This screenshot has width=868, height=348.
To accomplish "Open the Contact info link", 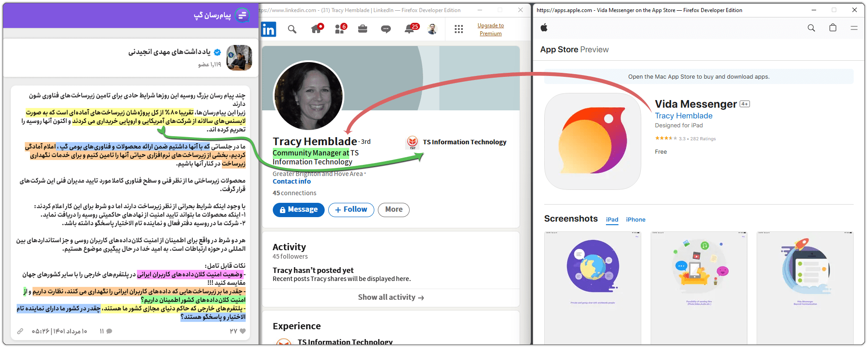I will (292, 181).
